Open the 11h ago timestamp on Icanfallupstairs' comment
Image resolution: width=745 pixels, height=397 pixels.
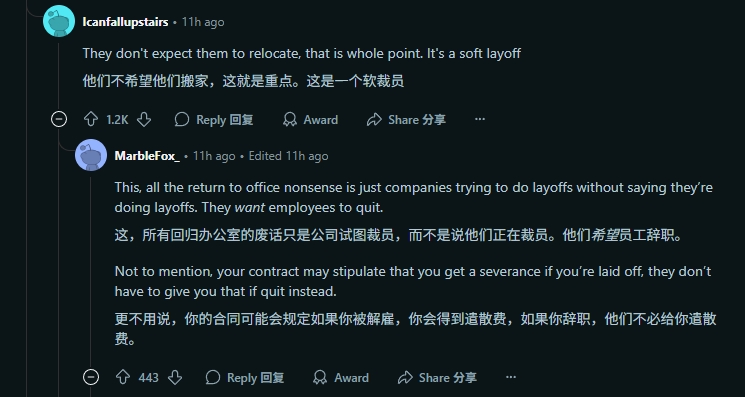point(203,22)
